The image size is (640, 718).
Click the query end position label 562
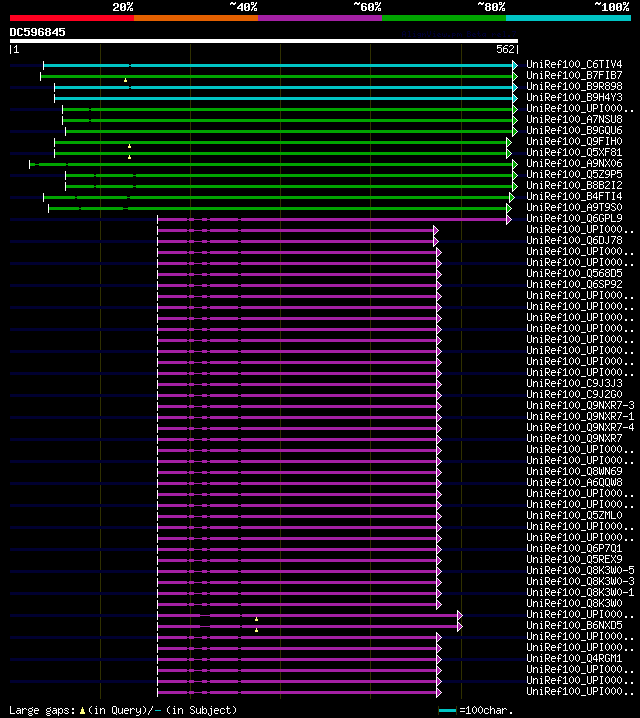[x=505, y=49]
